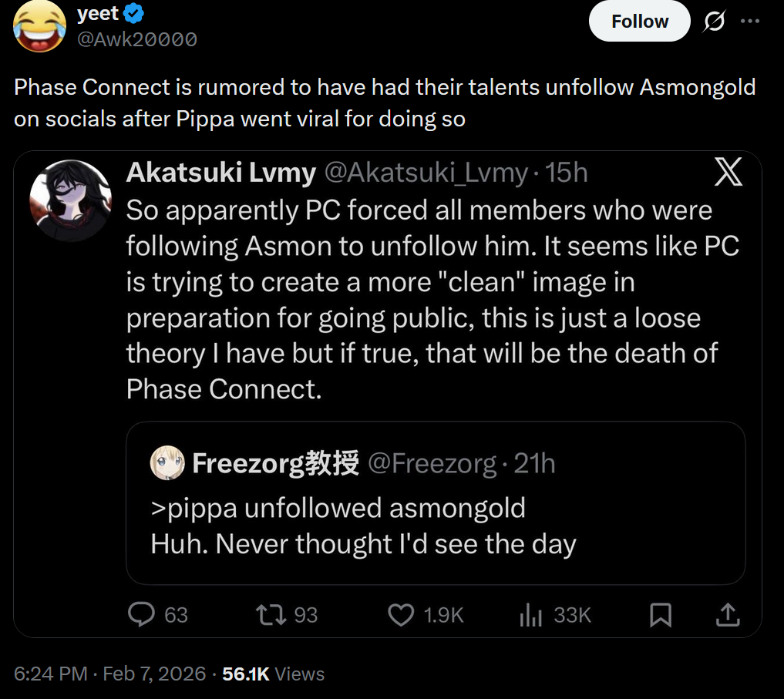This screenshot has height=699, width=784.
Task: Click the reply bubble icon showing 63
Action: tap(142, 614)
